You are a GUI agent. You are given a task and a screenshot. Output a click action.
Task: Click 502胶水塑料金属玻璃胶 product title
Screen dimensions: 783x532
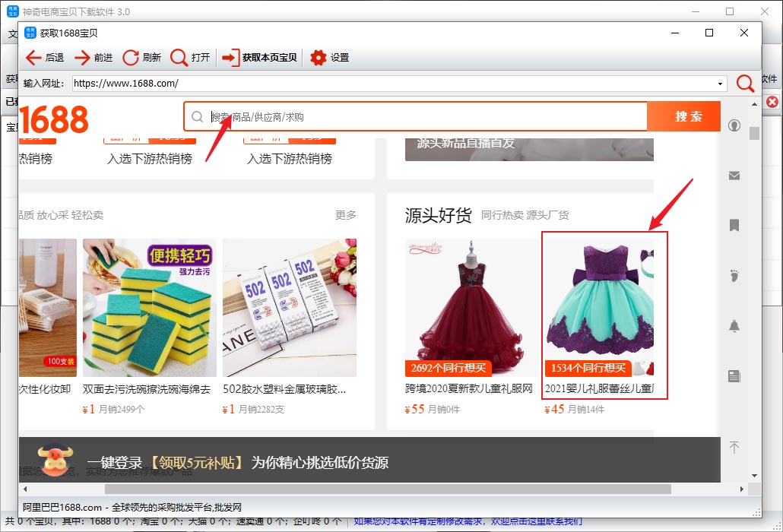pyautogui.click(x=284, y=389)
